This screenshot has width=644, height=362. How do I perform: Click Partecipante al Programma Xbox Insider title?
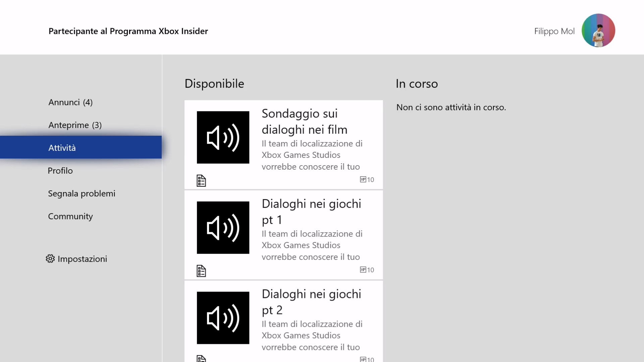click(128, 31)
